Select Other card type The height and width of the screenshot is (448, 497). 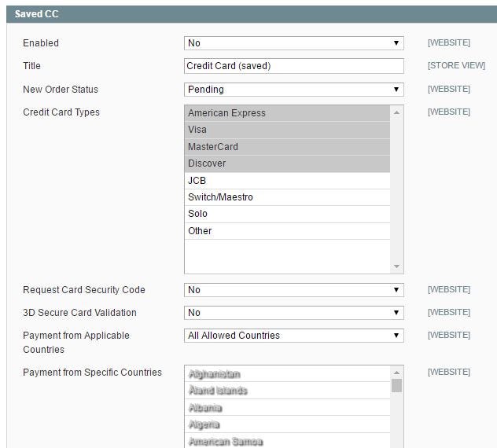pos(287,231)
